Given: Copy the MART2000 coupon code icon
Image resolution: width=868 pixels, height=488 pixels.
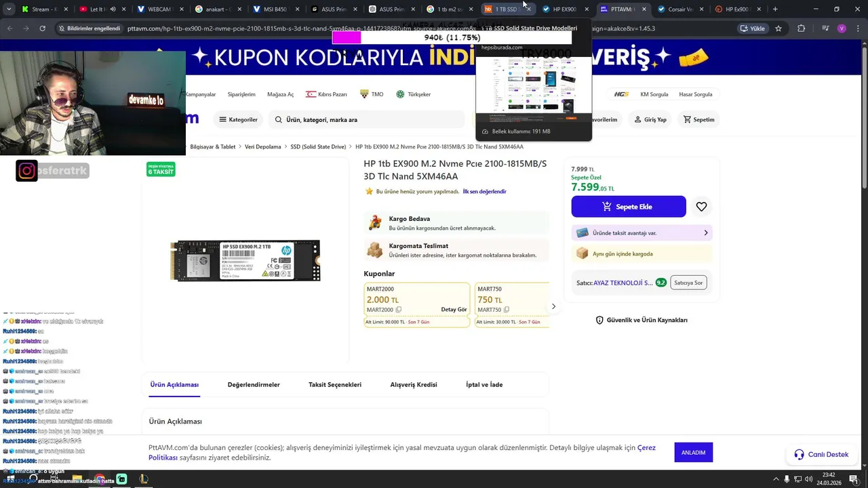Looking at the screenshot, I should click(399, 310).
